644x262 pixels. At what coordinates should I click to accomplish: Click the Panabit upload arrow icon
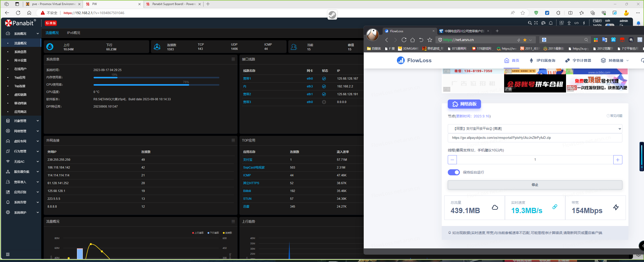[569, 23]
